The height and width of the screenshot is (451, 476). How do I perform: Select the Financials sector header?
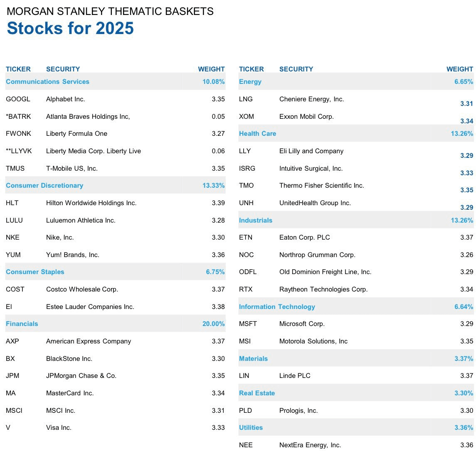point(22,324)
